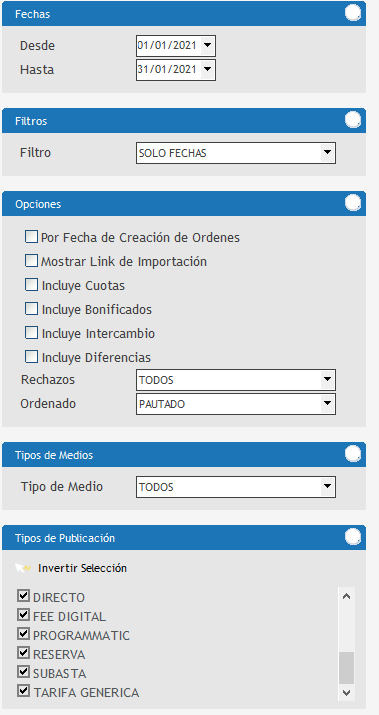Collapse the Filtros panel using round icon
Viewport: 379px width, 715px height.
[353, 120]
